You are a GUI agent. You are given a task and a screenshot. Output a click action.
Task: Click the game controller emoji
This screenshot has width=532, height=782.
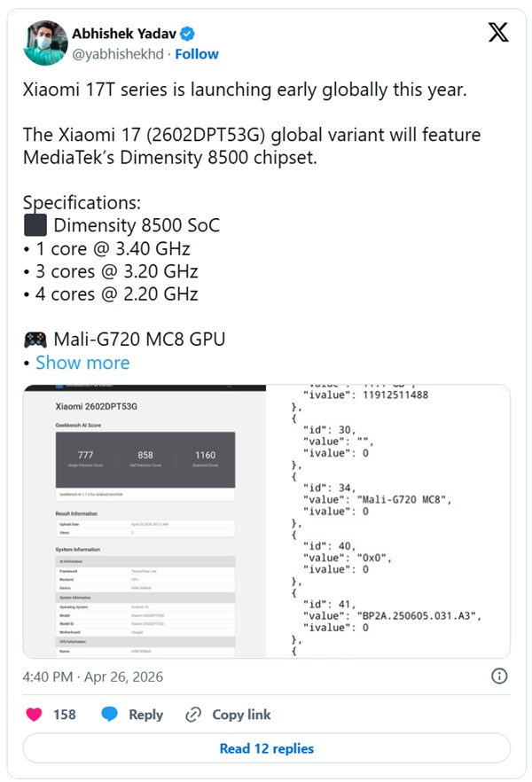pos(35,340)
